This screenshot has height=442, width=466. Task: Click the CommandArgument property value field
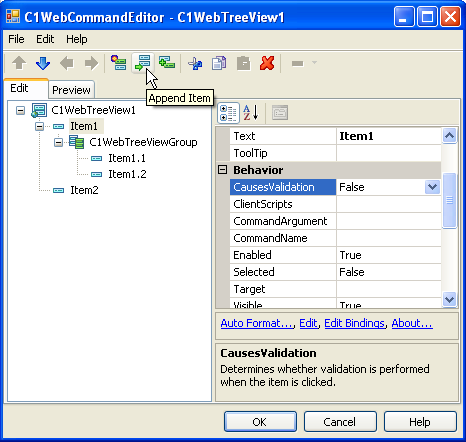pos(389,221)
